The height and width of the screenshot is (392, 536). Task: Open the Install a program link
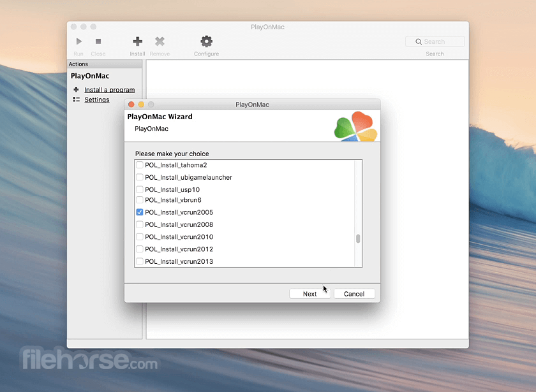109,90
